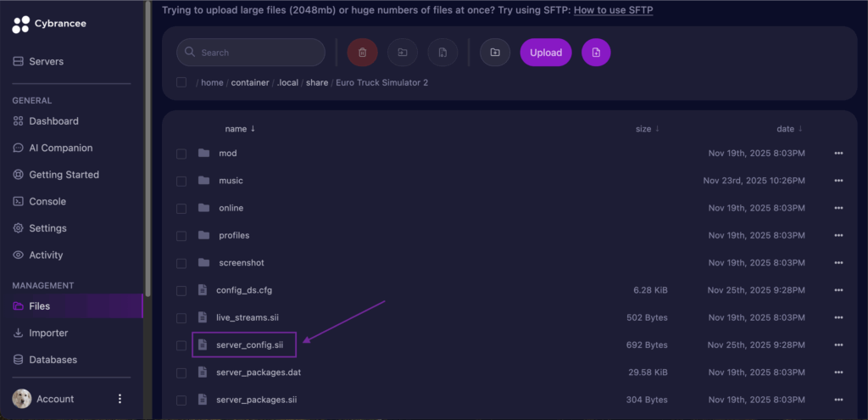This screenshot has width=868, height=420.
Task: Open the server_packages.sii file
Action: point(256,400)
